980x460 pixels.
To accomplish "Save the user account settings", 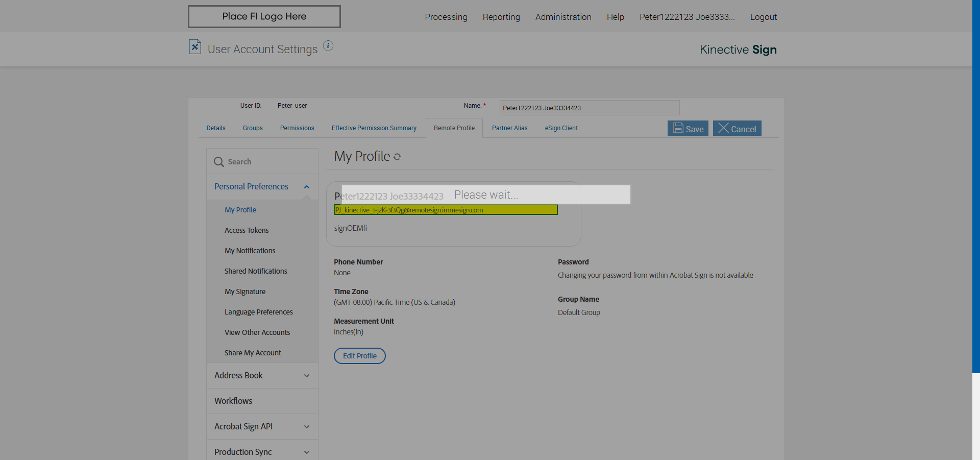I will [688, 128].
